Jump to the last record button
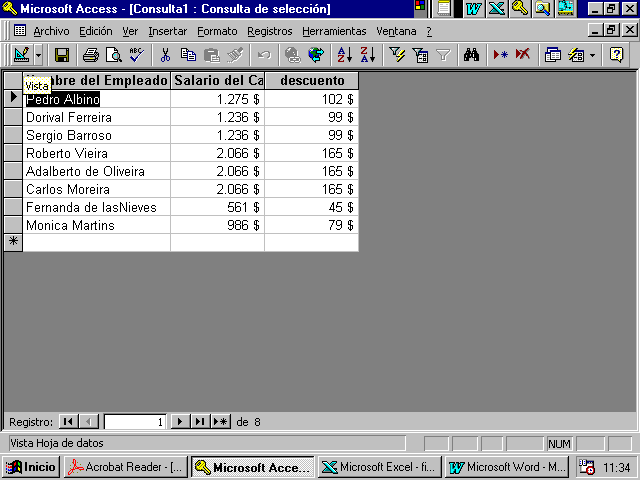The image size is (640, 480). (200, 422)
